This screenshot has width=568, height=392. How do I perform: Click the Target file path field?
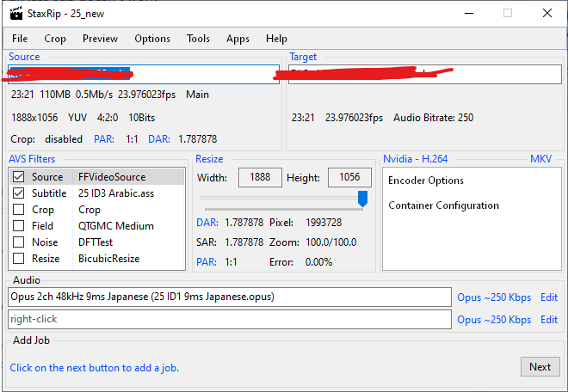[x=425, y=74]
